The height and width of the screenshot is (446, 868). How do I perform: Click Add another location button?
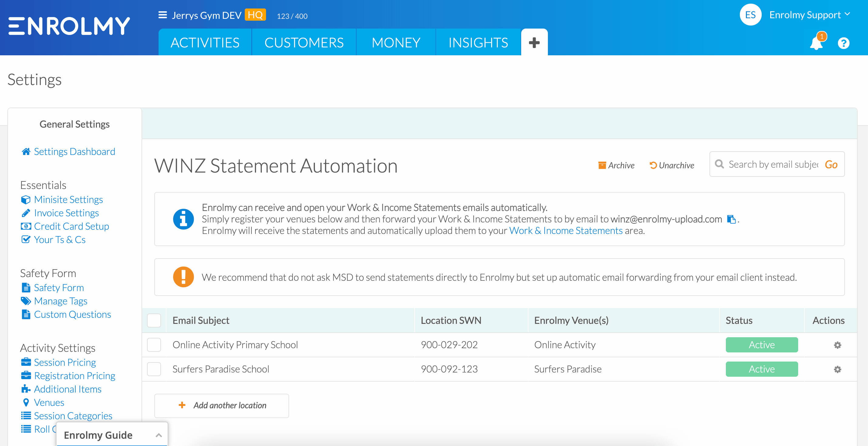(221, 406)
